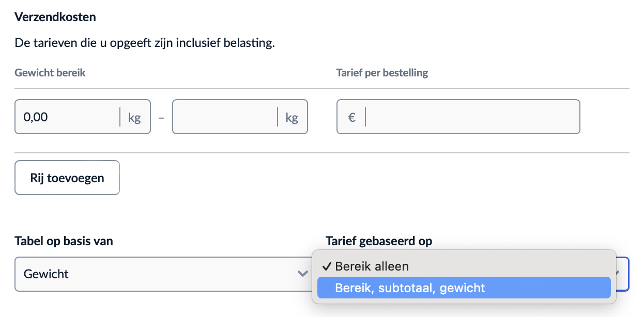Click the Tarief per bestelling column header

[382, 73]
